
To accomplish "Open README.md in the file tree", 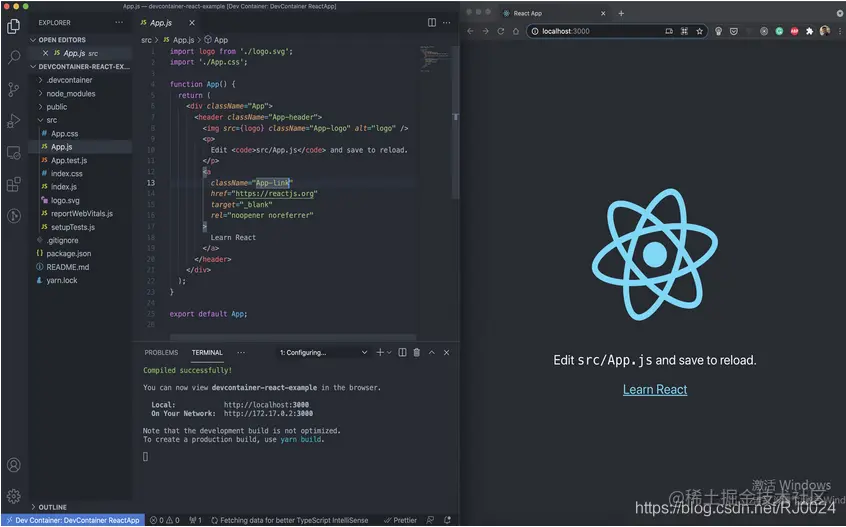I will [x=67, y=267].
